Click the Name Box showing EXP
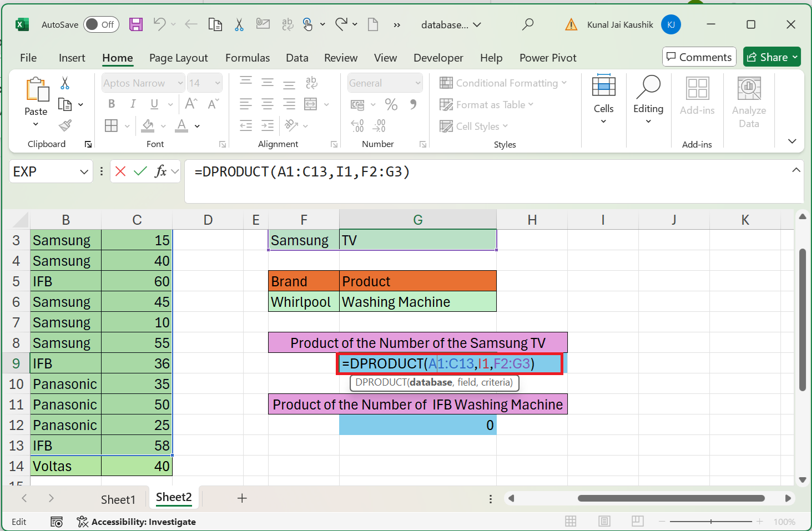 click(44, 171)
